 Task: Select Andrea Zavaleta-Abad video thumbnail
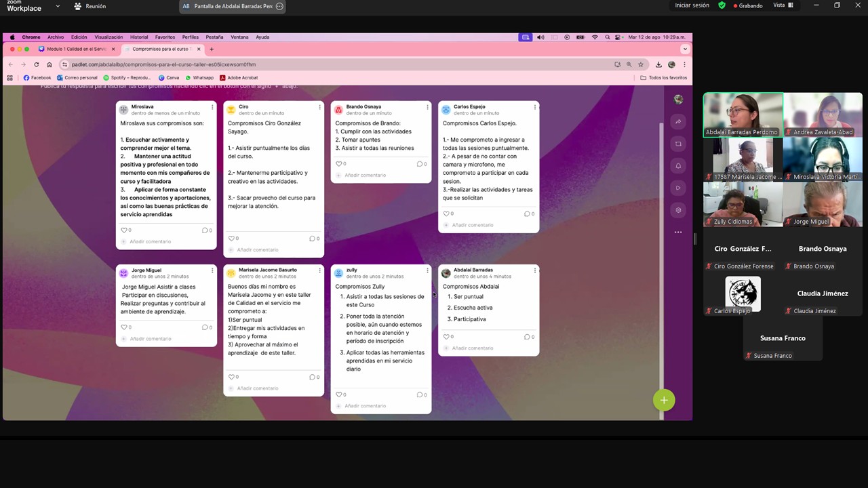[x=823, y=115]
